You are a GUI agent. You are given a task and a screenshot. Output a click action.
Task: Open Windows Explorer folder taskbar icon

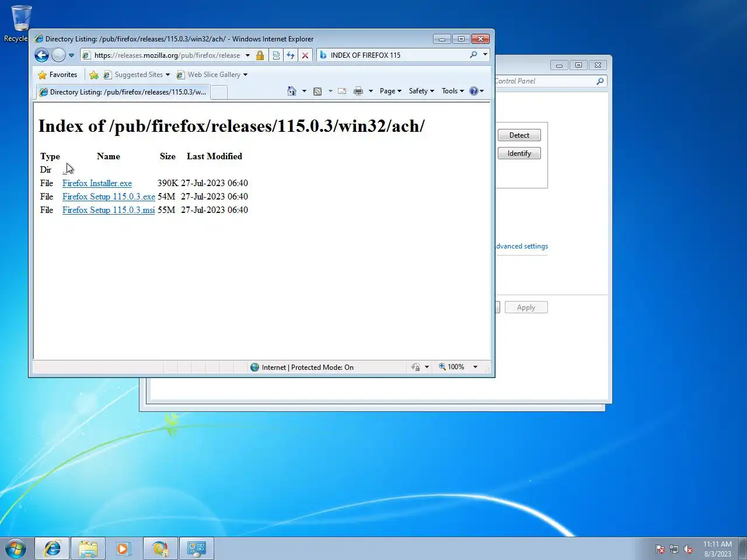[x=88, y=549]
